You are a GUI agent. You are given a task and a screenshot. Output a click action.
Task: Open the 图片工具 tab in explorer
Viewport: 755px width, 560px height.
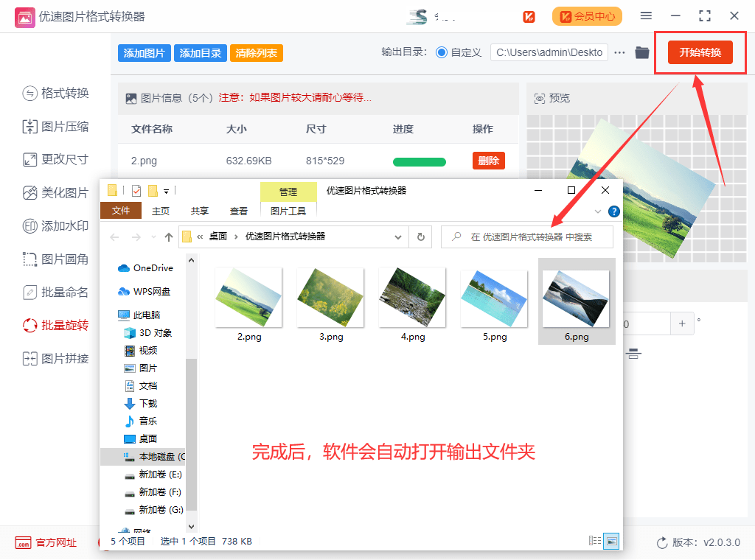click(288, 211)
